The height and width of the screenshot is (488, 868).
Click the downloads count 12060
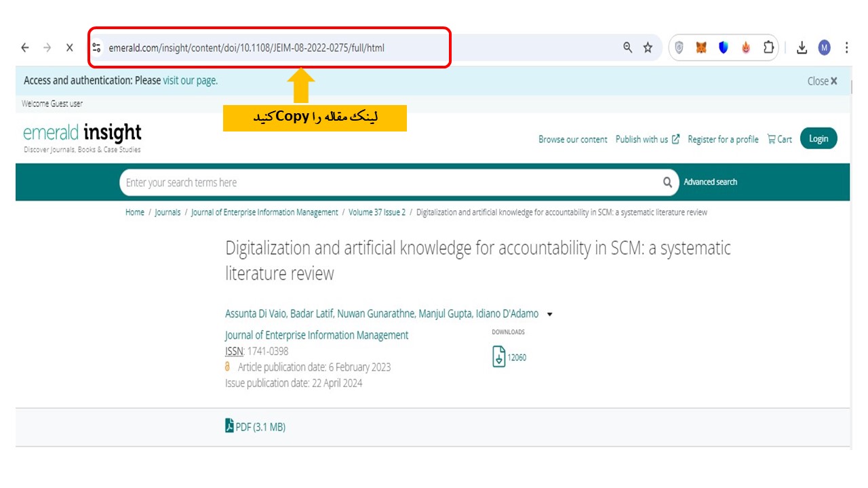517,357
